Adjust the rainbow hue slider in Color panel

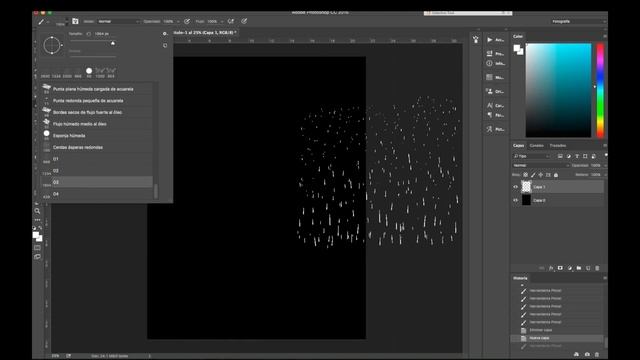(x=600, y=90)
